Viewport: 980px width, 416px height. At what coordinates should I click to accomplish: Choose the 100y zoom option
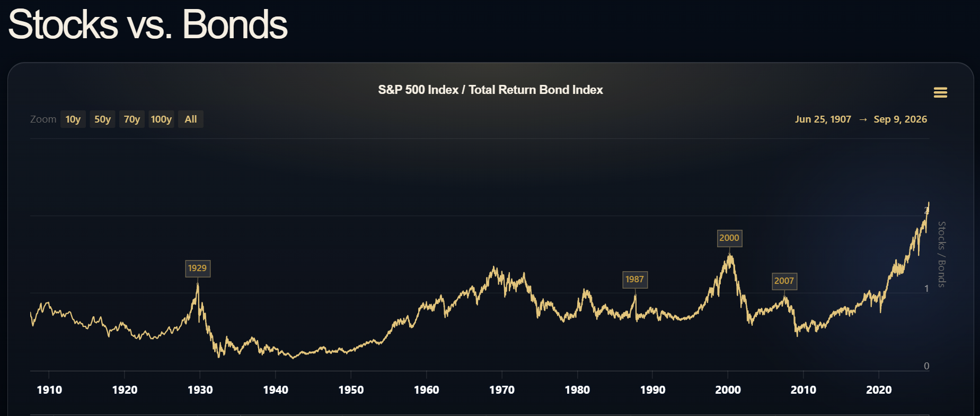click(x=161, y=119)
